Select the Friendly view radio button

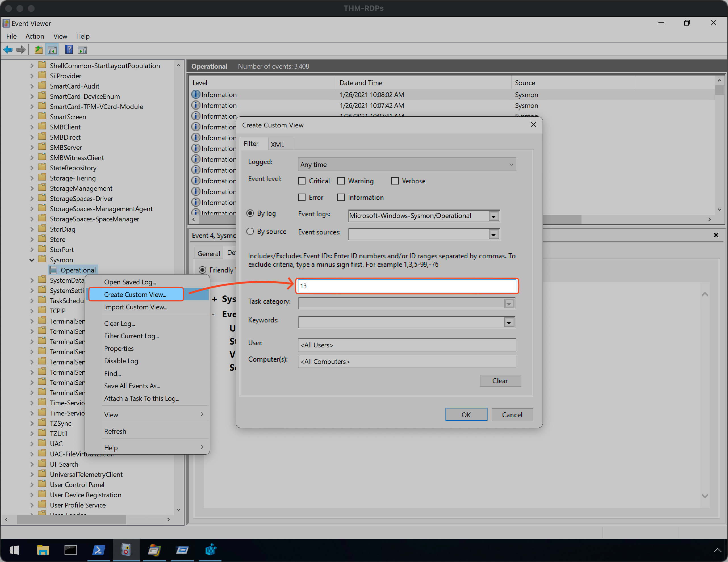(x=202, y=270)
